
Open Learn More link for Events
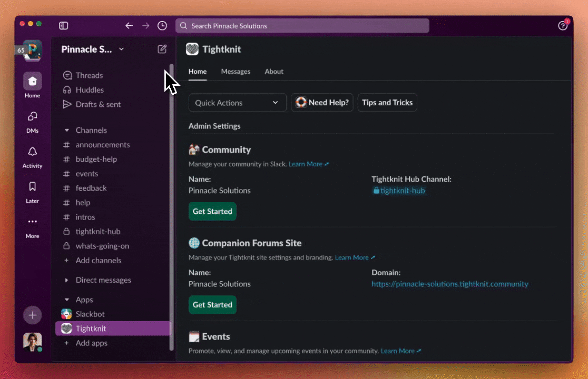pyautogui.click(x=400, y=351)
